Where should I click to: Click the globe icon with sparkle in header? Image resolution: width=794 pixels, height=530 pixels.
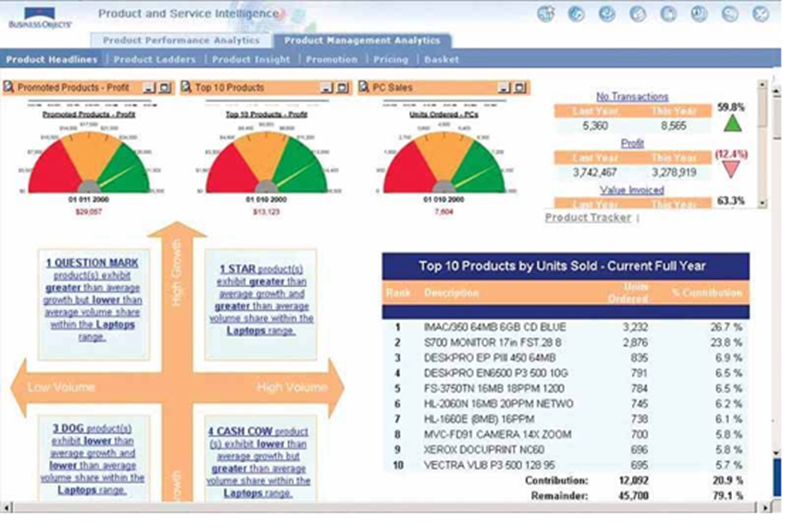545,13
